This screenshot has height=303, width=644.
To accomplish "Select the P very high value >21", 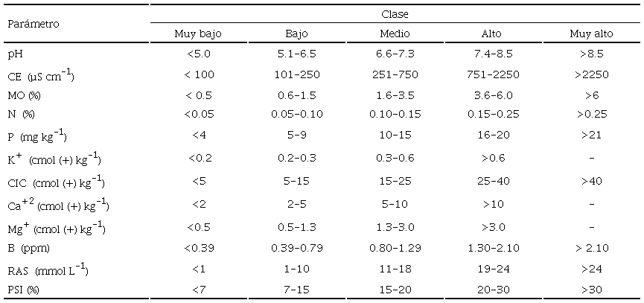I will 590,135.
